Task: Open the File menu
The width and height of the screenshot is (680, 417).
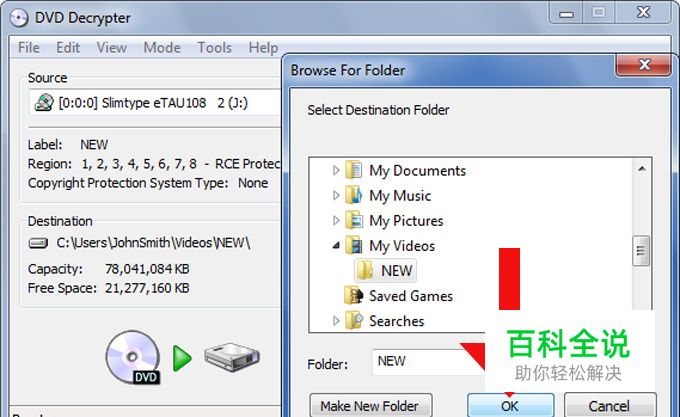Action: pyautogui.click(x=29, y=47)
